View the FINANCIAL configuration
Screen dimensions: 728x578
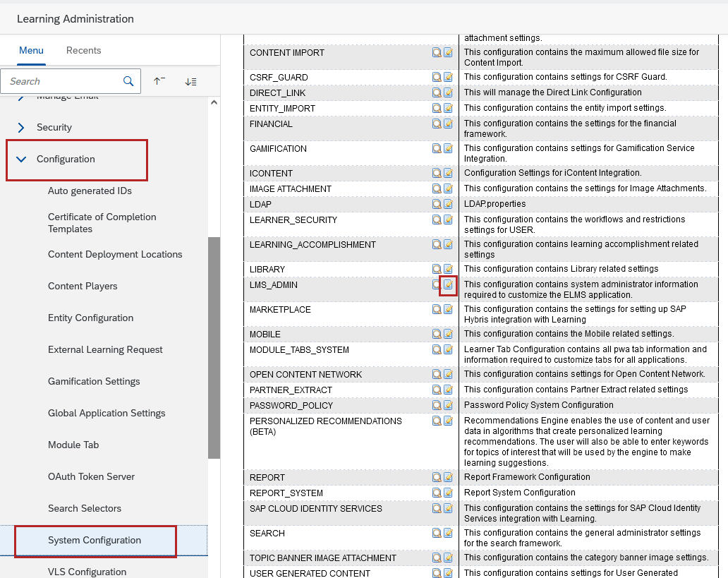tap(437, 124)
